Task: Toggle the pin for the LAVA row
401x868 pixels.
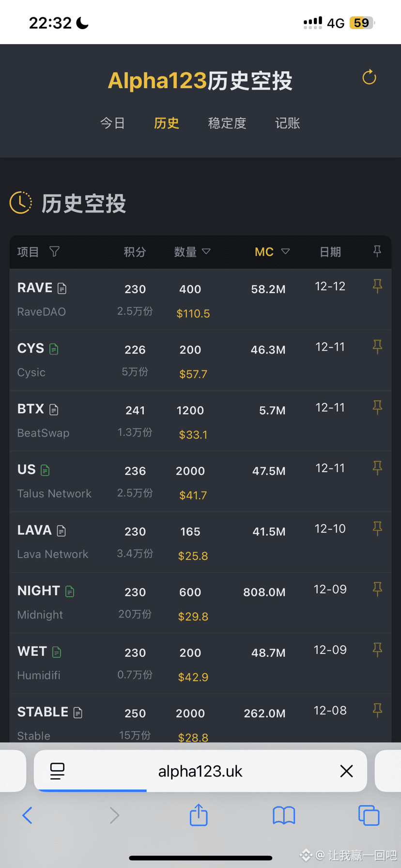Action: click(x=377, y=528)
